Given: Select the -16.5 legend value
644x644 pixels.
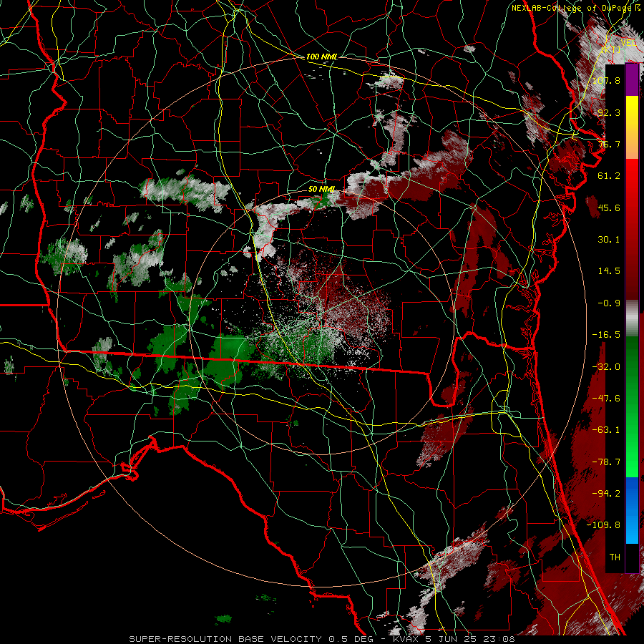Looking at the screenshot, I should click(606, 335).
